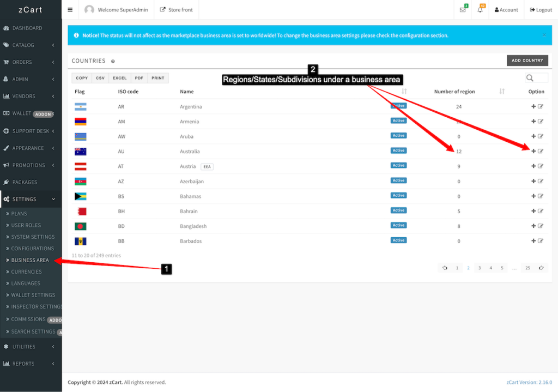The height and width of the screenshot is (392, 558).
Task: Expand the Catalog sidebar menu
Action: tap(31, 45)
